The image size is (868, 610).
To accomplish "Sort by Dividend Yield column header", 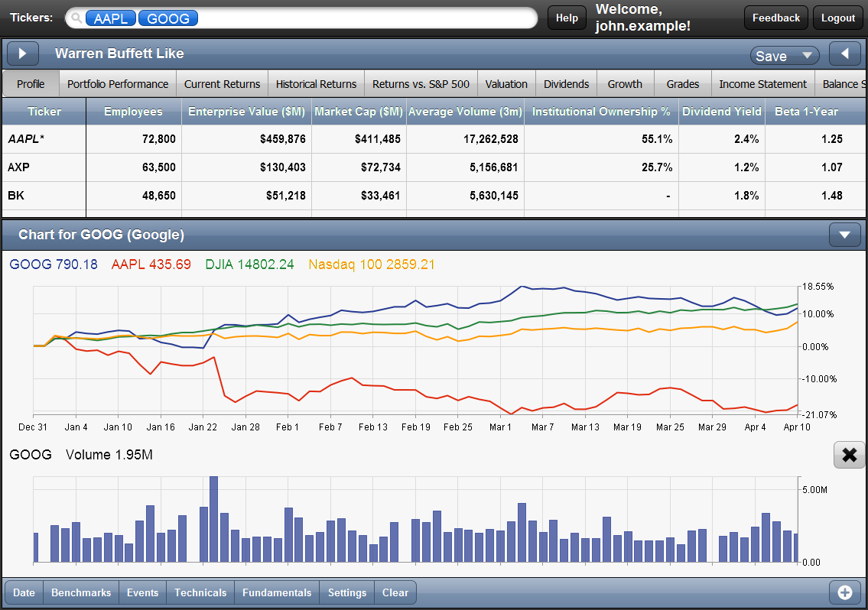I will pyautogui.click(x=722, y=112).
